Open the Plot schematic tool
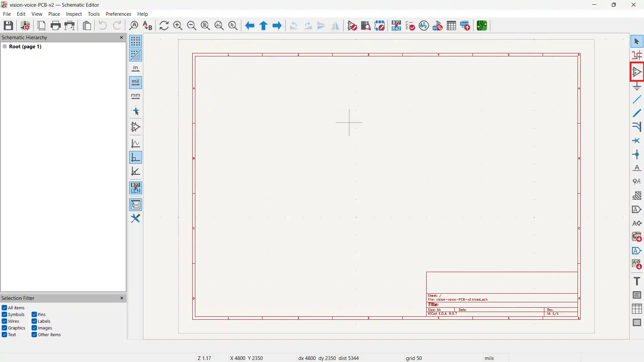The width and height of the screenshot is (644, 362). 70,25
